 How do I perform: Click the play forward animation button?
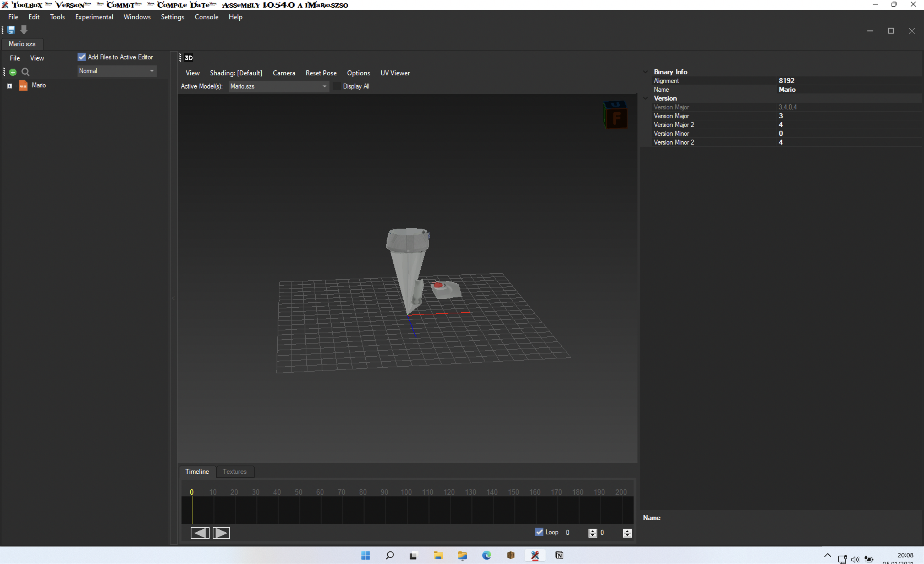click(x=221, y=532)
